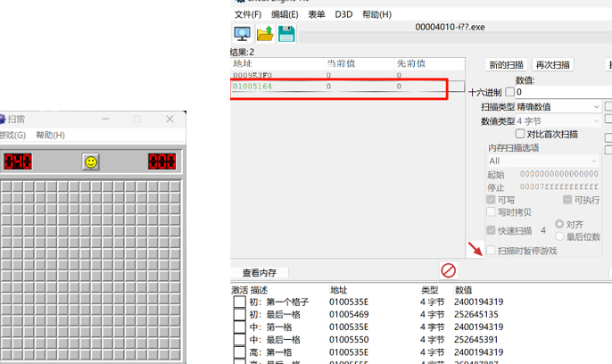Activate checkbox for 初: 第一个格子 entry
This screenshot has height=364, width=612.
(x=239, y=302)
